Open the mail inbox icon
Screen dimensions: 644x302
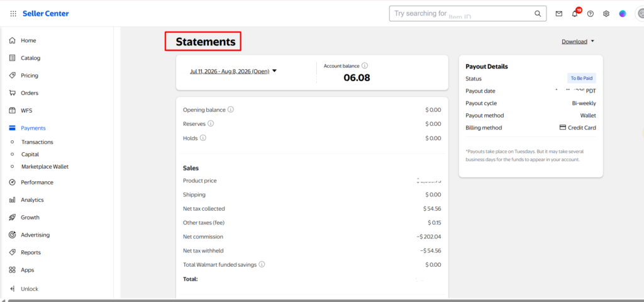[558, 14]
